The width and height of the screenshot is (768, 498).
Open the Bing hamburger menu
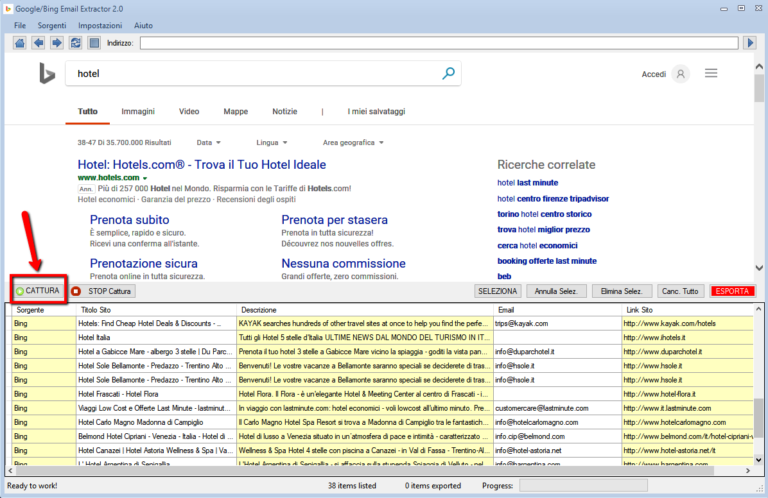click(711, 73)
